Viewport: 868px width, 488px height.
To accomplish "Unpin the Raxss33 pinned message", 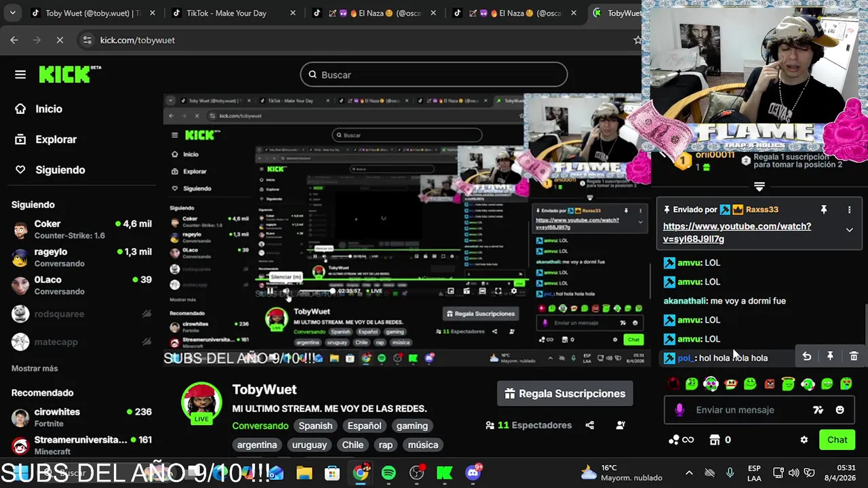I will pyautogui.click(x=824, y=210).
